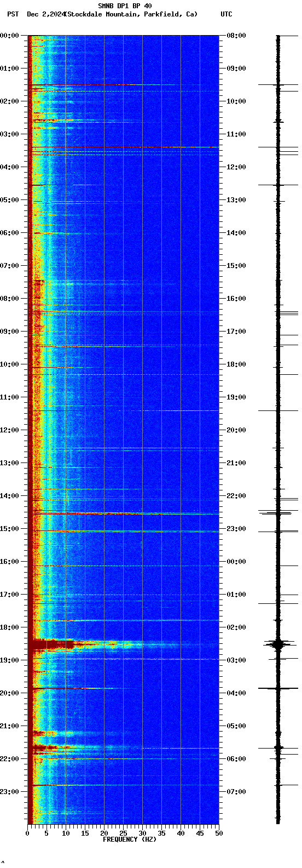Click the "UTC" header label
302x868 pixels.
pyautogui.click(x=226, y=14)
